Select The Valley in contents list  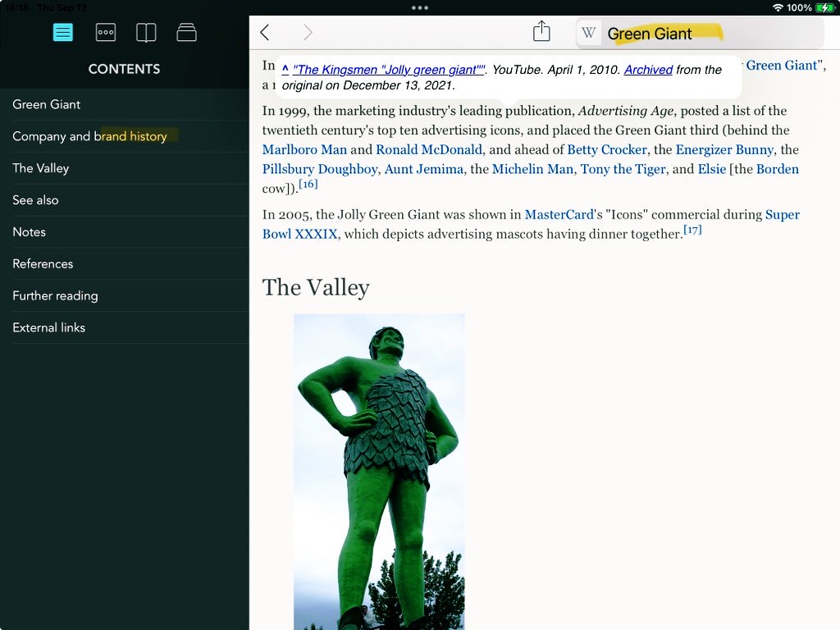[x=41, y=168]
